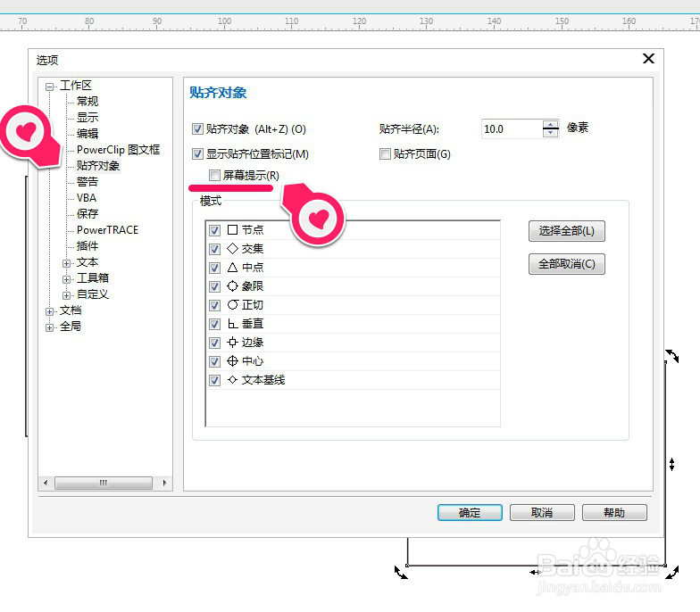Open PowerClip 图文框 settings
The width and height of the screenshot is (700, 612).
pos(118,150)
